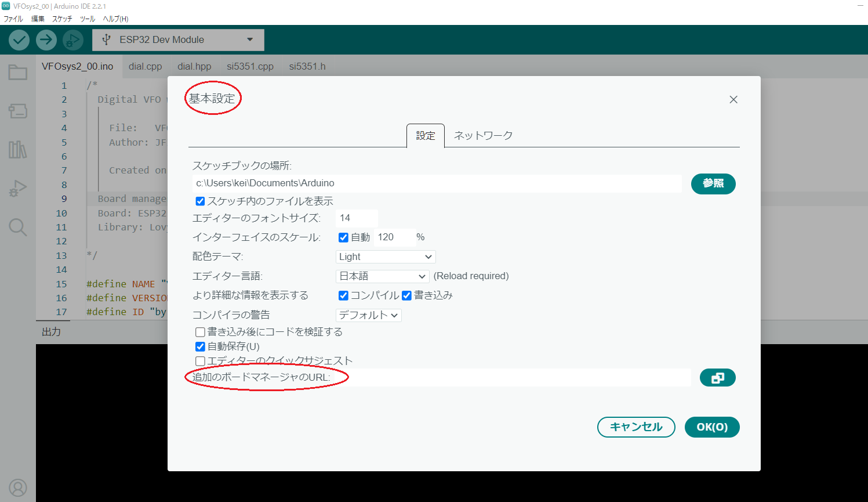Close the 基本設定 dialog with X
The width and height of the screenshot is (868, 502).
[733, 100]
